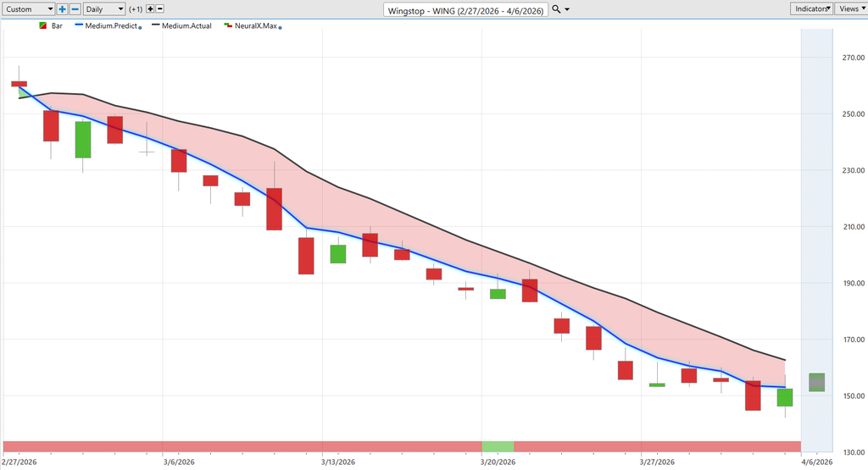This screenshot has height=470, width=868.
Task: Click the blue Medium.Predict line icon
Action: 80,26
